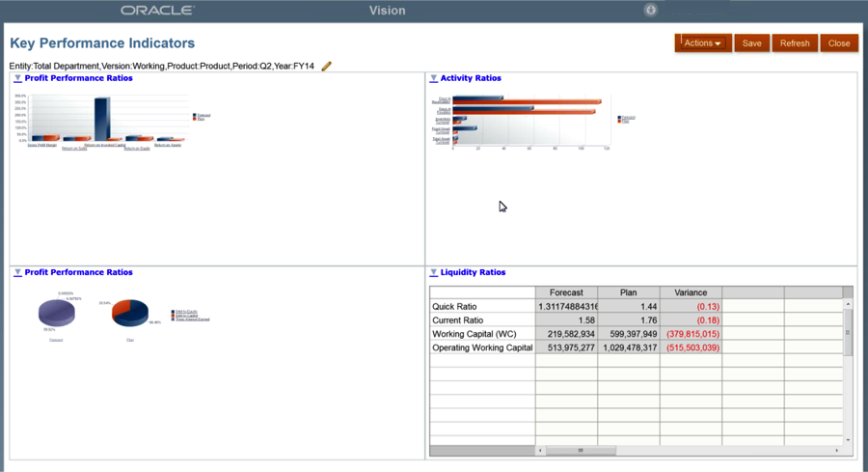This screenshot has width=868, height=472.
Task: Click the Close button
Action: tap(838, 43)
